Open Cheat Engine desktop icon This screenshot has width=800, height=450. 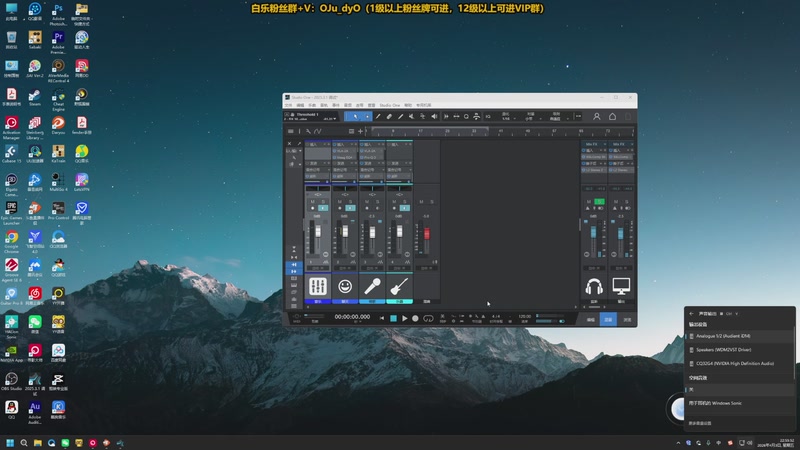(x=58, y=100)
